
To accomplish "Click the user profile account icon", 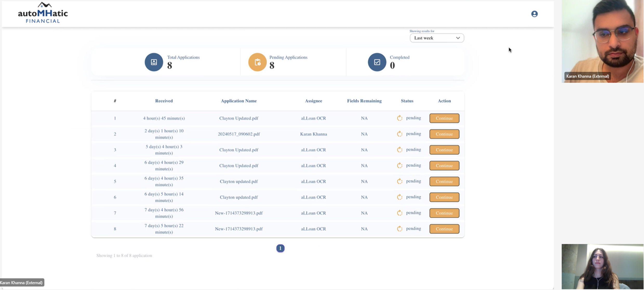I will pyautogui.click(x=534, y=14).
